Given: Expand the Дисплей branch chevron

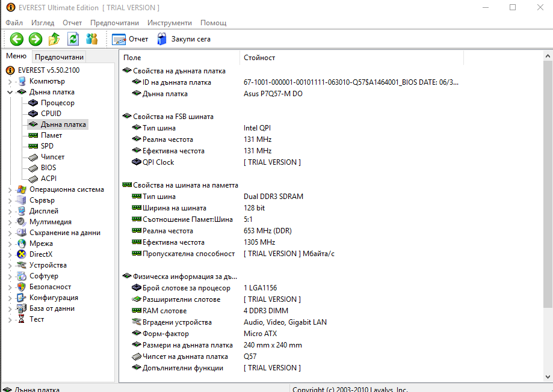Looking at the screenshot, I should tap(10, 212).
